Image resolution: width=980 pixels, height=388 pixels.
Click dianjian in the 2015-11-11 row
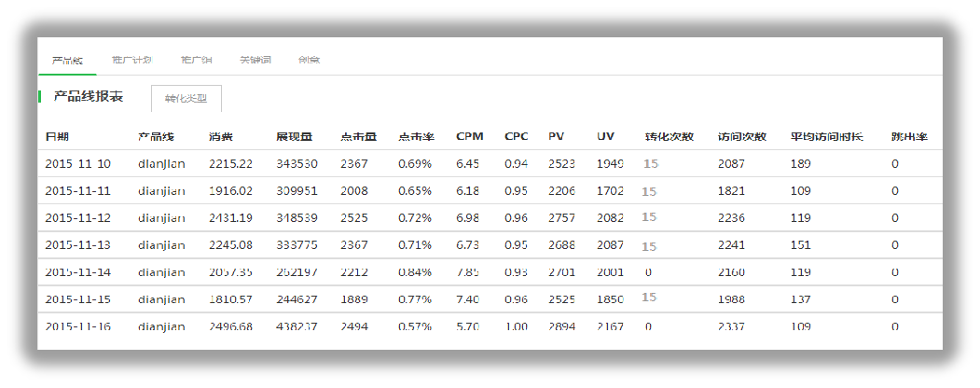pos(161,191)
